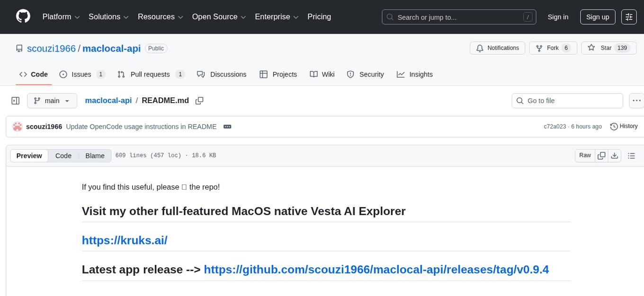Expand the Platform navigation menu

coord(60,17)
